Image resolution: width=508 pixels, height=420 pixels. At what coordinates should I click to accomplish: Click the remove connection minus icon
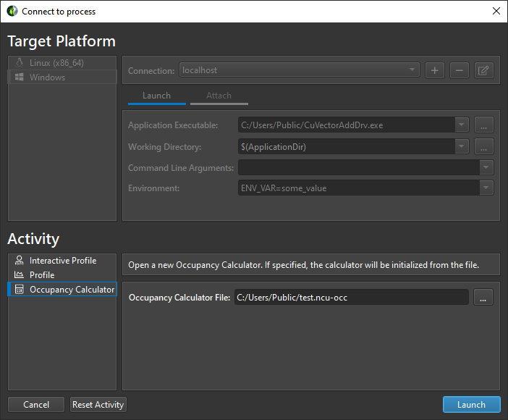(x=459, y=70)
